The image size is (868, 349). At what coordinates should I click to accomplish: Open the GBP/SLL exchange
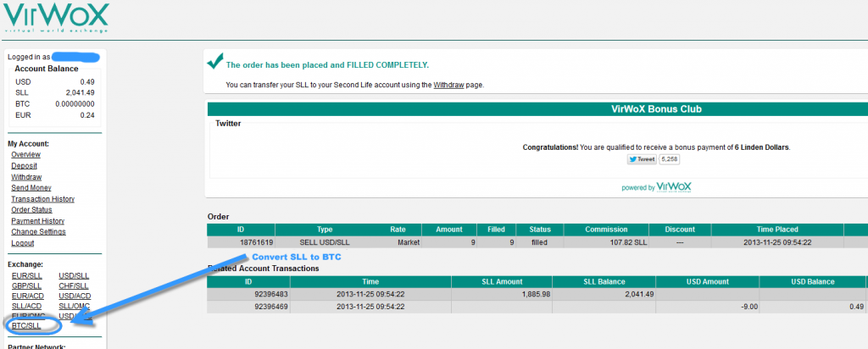(26, 286)
